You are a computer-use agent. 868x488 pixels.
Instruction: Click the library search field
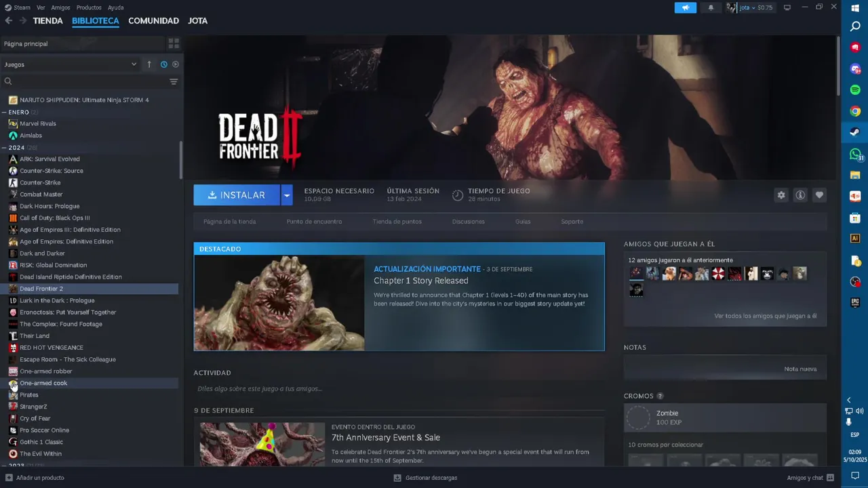90,81
